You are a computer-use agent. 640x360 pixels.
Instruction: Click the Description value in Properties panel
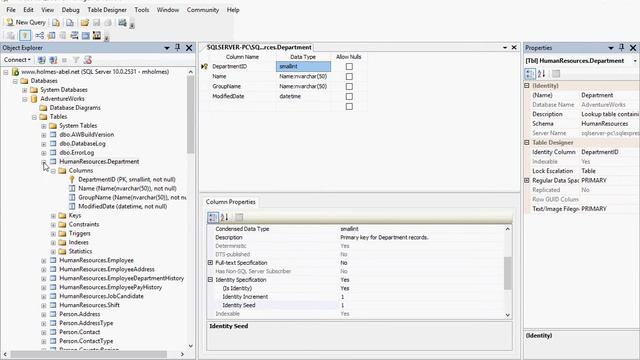(x=609, y=114)
